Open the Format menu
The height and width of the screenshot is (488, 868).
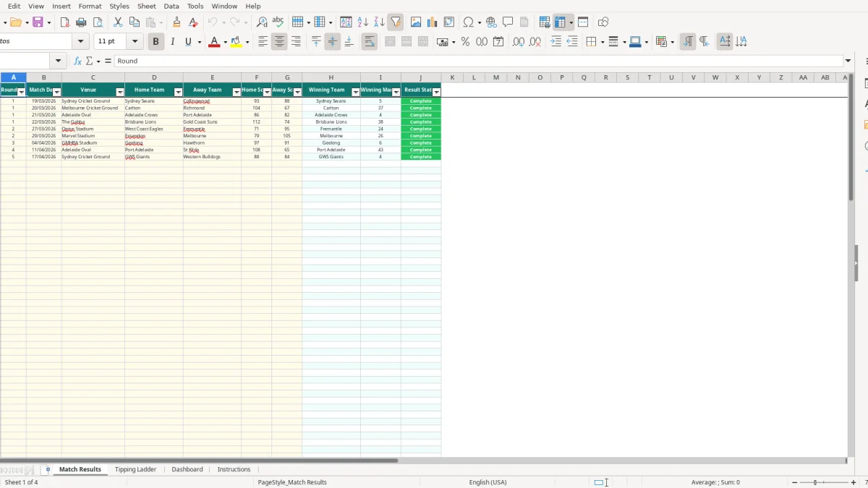click(x=90, y=6)
